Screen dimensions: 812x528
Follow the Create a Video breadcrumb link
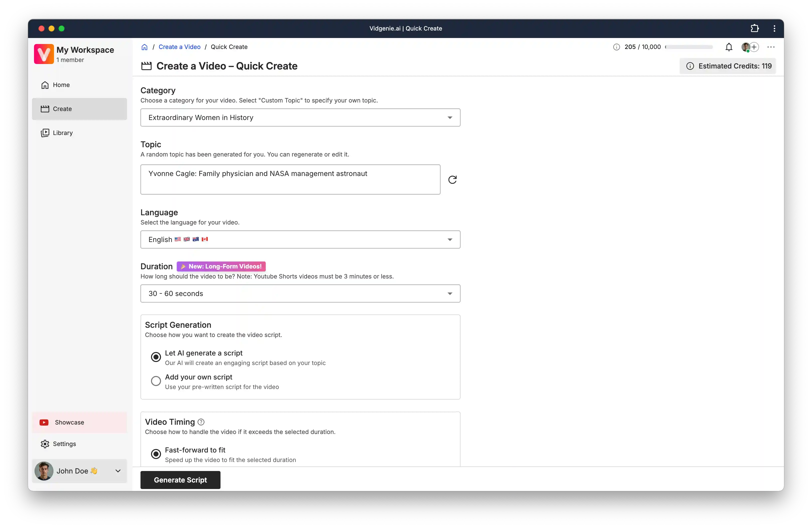[x=179, y=47]
